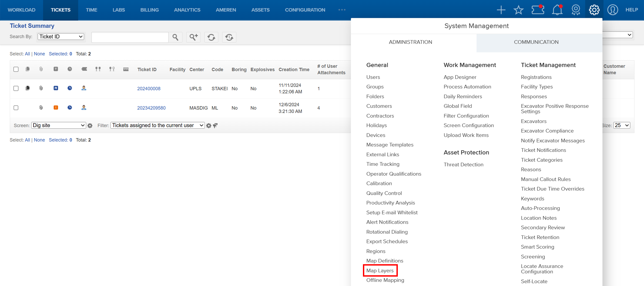Open Users in General section
Screen dimensions: 644x286
373,77
